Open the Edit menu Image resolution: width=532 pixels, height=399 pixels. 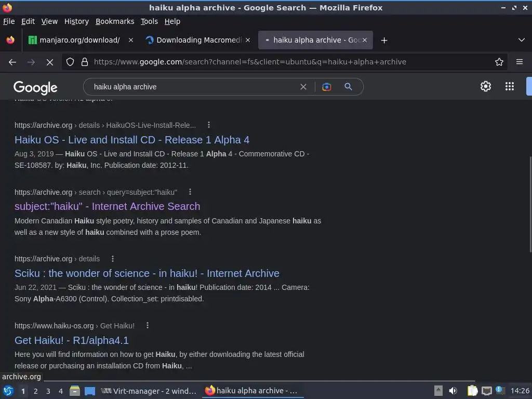[28, 21]
